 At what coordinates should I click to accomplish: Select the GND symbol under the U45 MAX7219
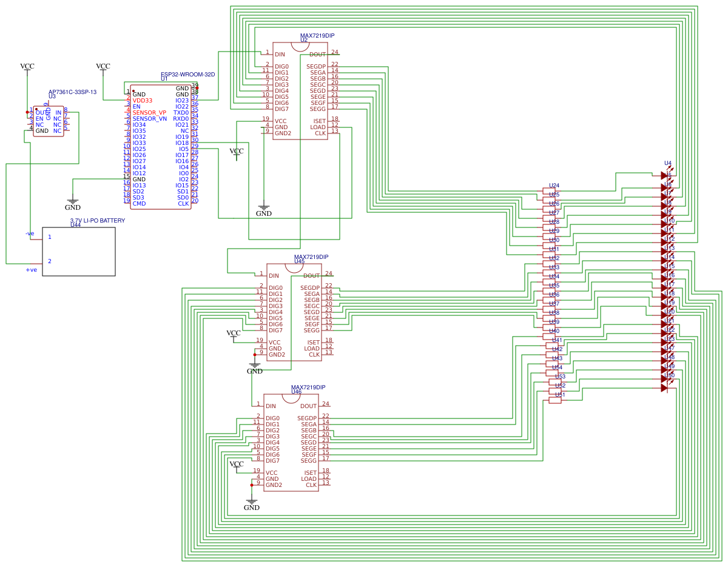[x=255, y=367]
